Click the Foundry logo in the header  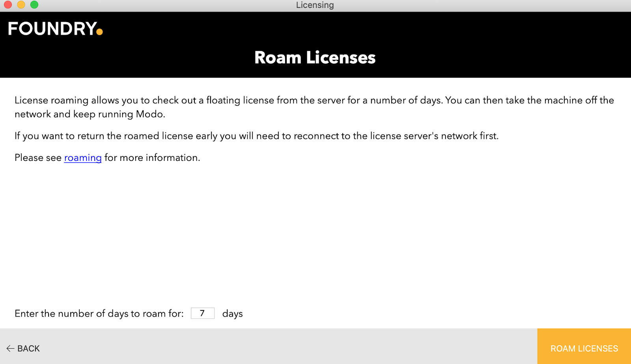(x=55, y=29)
